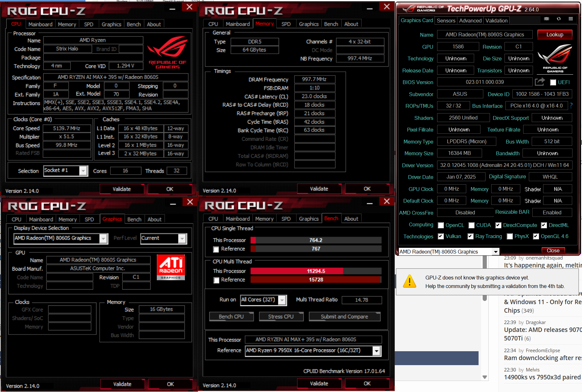
Task: Open the GPU-Z hamburger menu
Action: [571, 19]
